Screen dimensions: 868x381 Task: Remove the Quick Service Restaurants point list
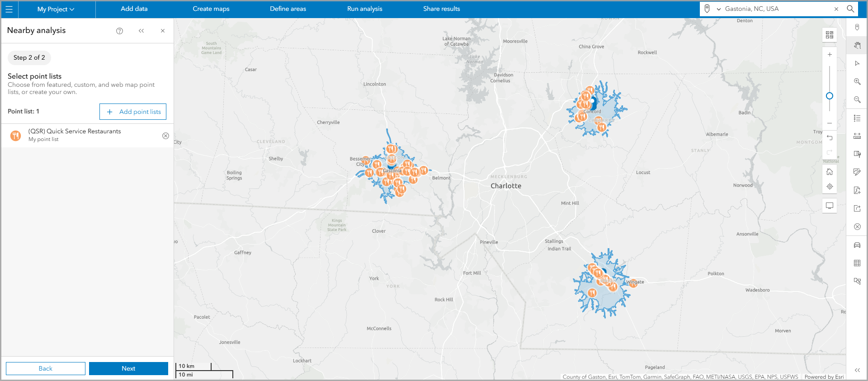(165, 136)
